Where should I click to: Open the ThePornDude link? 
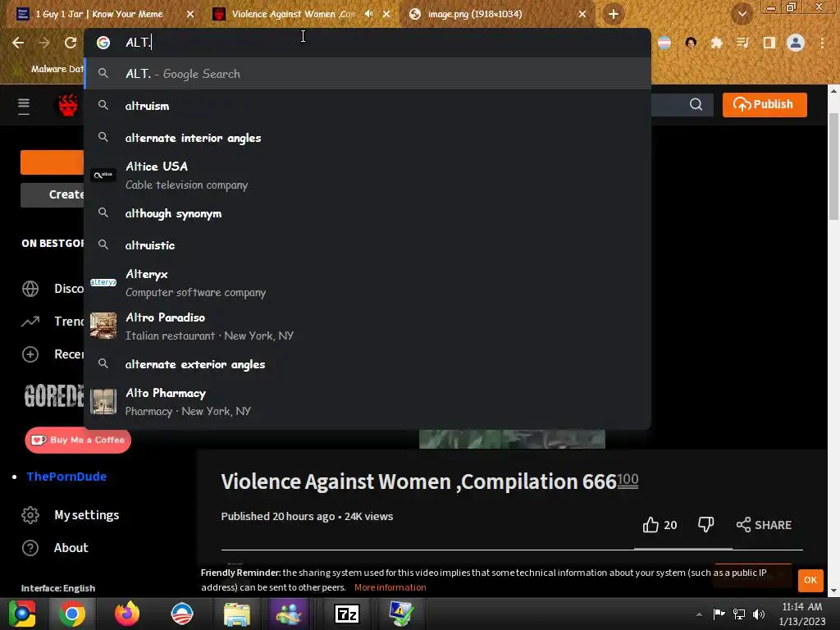[66, 477]
